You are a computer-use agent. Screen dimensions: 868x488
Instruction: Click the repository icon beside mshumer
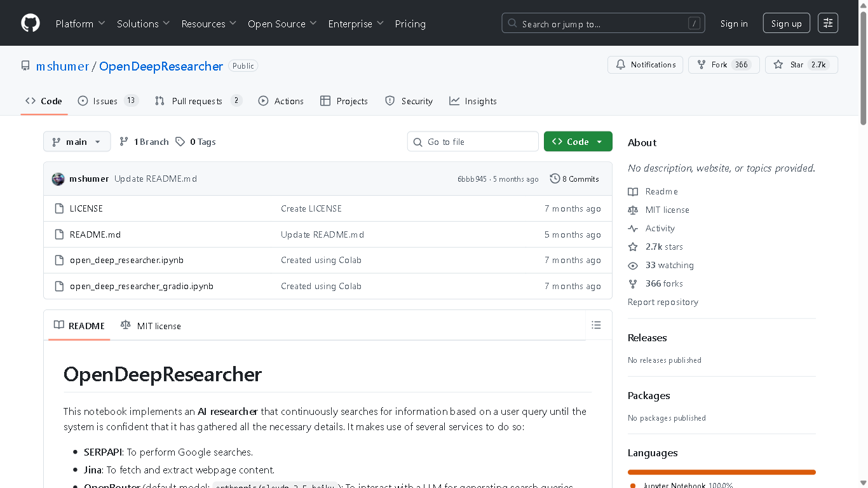pos(25,66)
